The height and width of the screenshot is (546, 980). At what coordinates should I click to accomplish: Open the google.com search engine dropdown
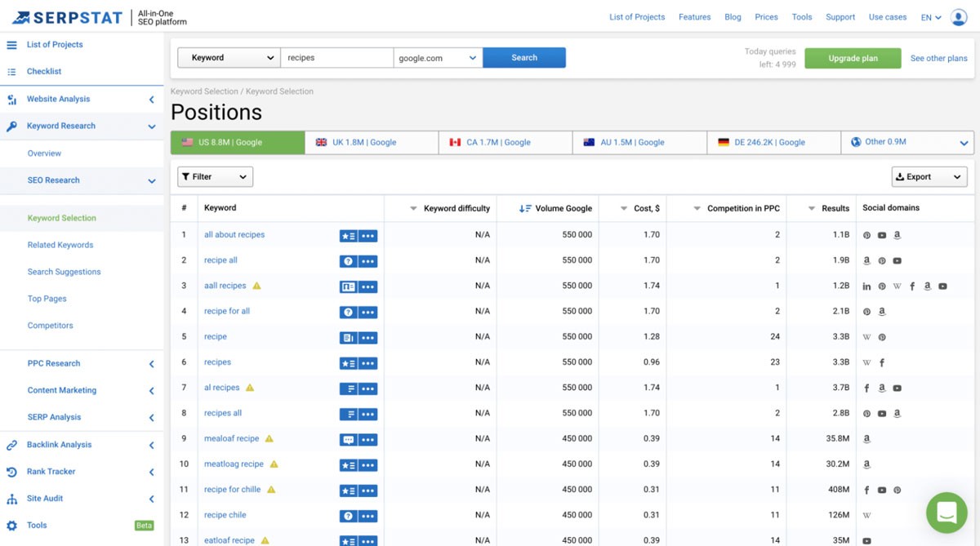[437, 57]
